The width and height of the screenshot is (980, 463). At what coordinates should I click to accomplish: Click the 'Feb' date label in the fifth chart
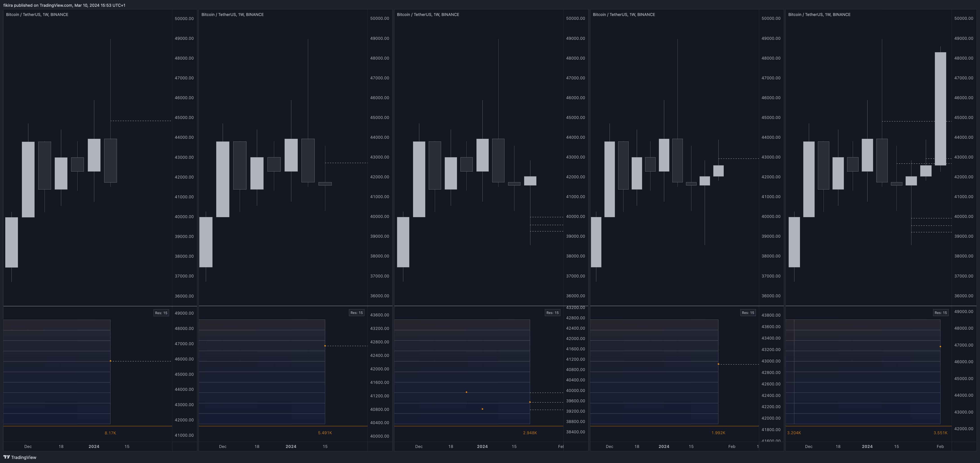940,447
